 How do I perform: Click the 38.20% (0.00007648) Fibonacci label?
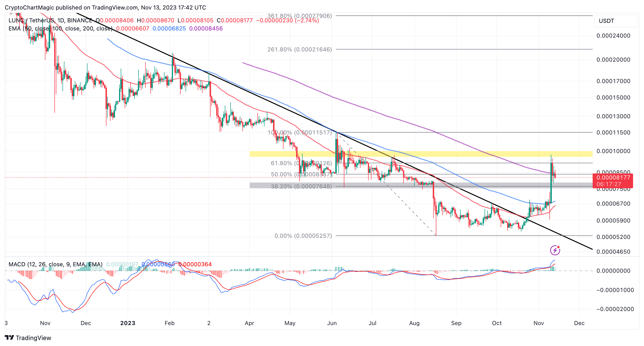301,186
